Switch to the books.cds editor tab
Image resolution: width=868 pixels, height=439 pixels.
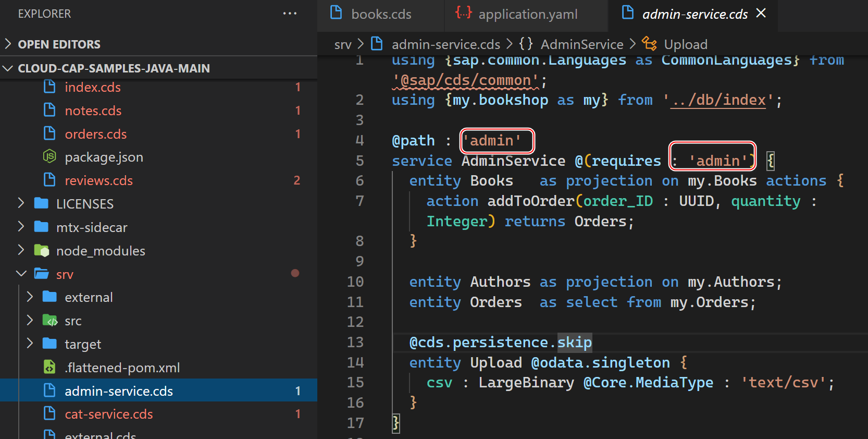[380, 15]
